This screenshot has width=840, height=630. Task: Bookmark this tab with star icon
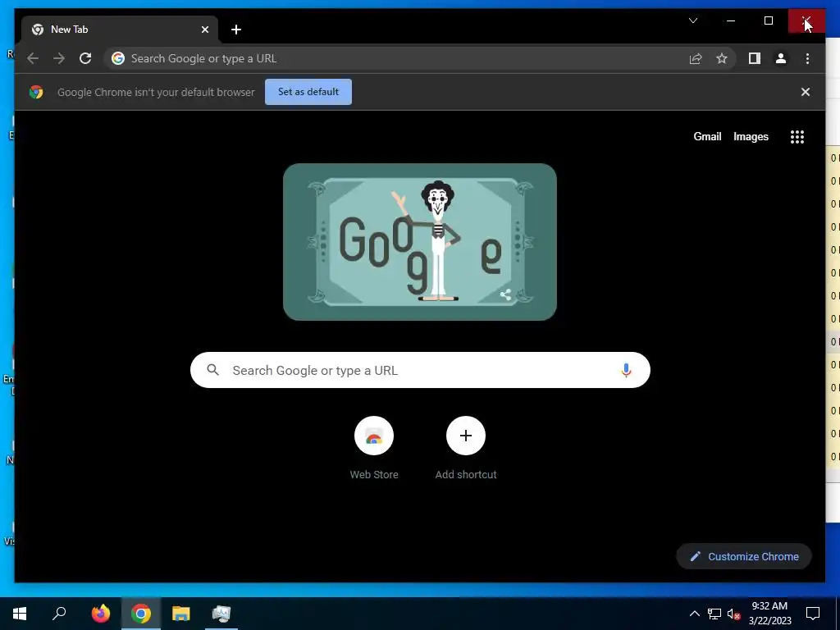click(722, 58)
